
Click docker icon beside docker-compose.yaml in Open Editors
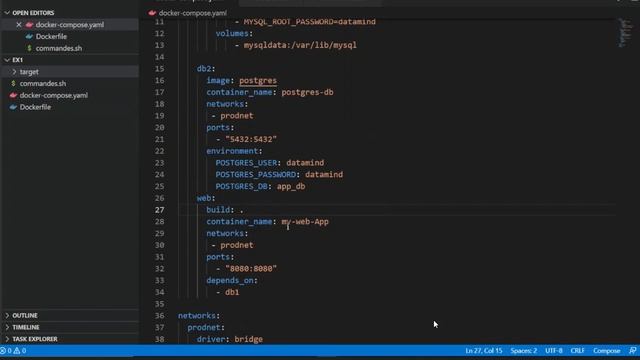[x=29, y=25]
